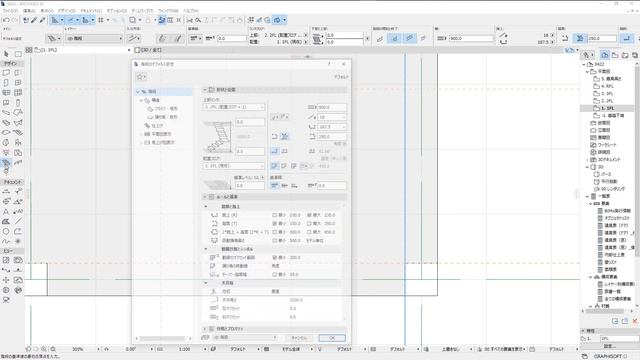Click tread depth field 250.0 in dialog
The height and width of the screenshot is (360, 640).
[332, 137]
